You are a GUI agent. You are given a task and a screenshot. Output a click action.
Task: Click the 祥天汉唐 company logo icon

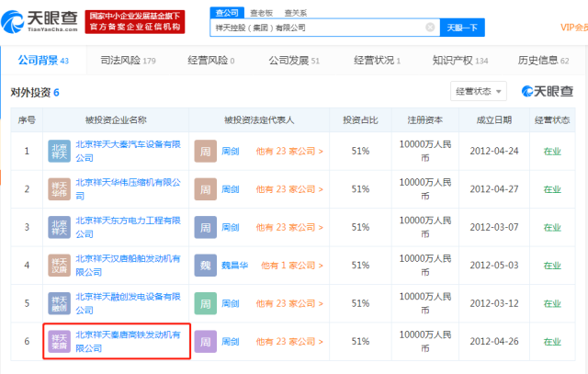point(58,266)
